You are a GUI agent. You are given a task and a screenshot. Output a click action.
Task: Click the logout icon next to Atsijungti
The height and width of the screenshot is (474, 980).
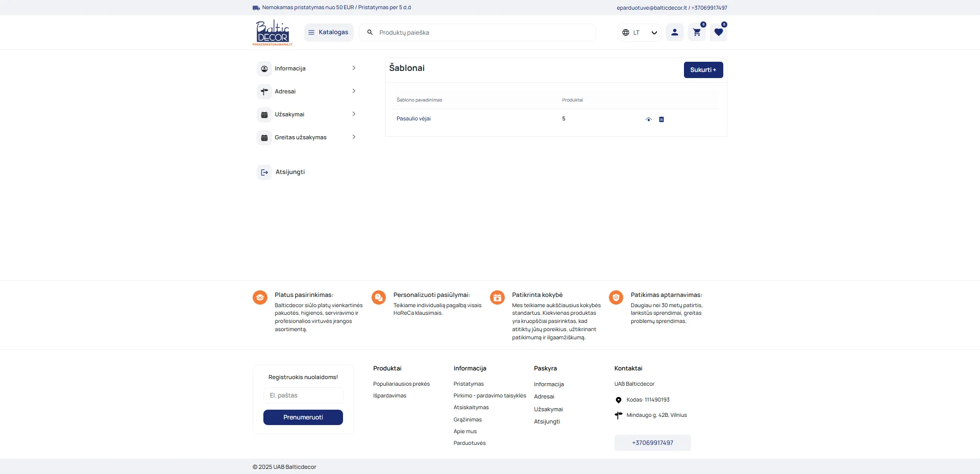pos(264,172)
